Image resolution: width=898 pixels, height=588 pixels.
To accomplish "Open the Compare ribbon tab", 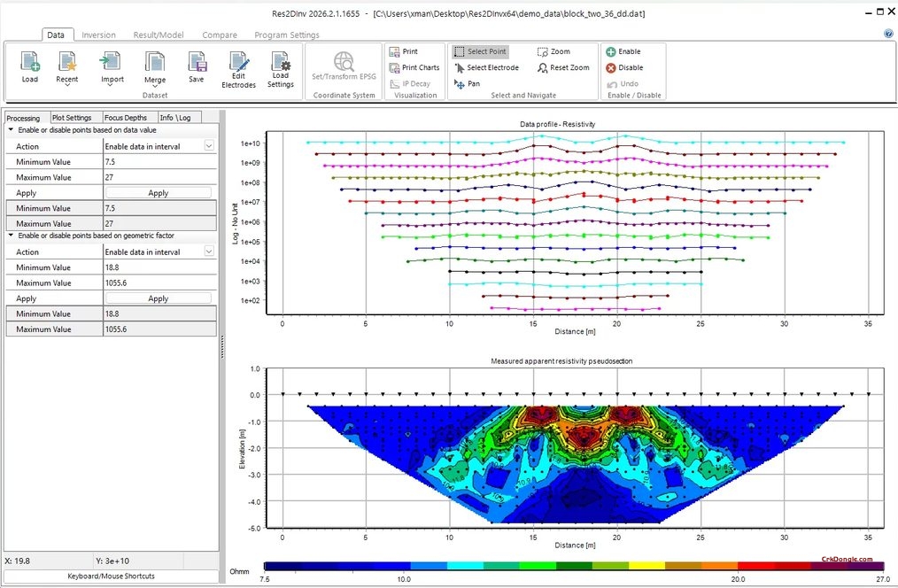I will pos(220,35).
